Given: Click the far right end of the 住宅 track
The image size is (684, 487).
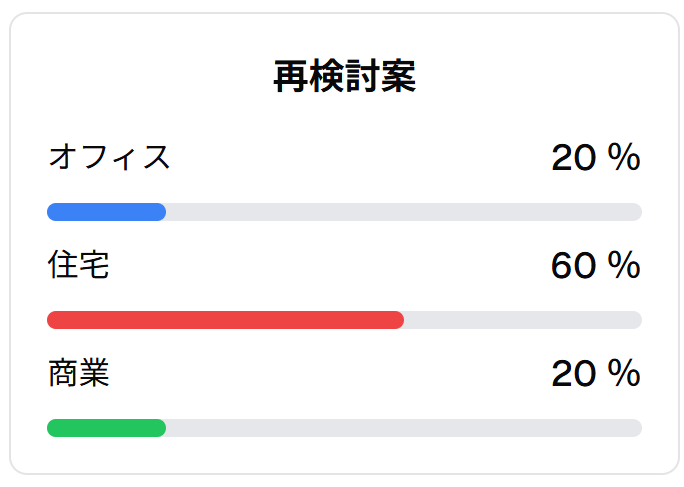Looking at the screenshot, I should pyautogui.click(x=636, y=320).
